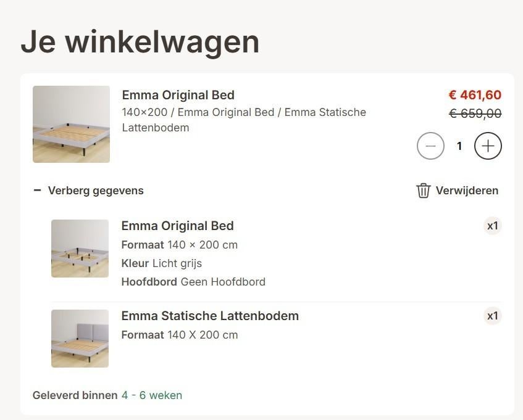Select the Emma Statische Lattenbodem thumbnail image

[x=80, y=338]
